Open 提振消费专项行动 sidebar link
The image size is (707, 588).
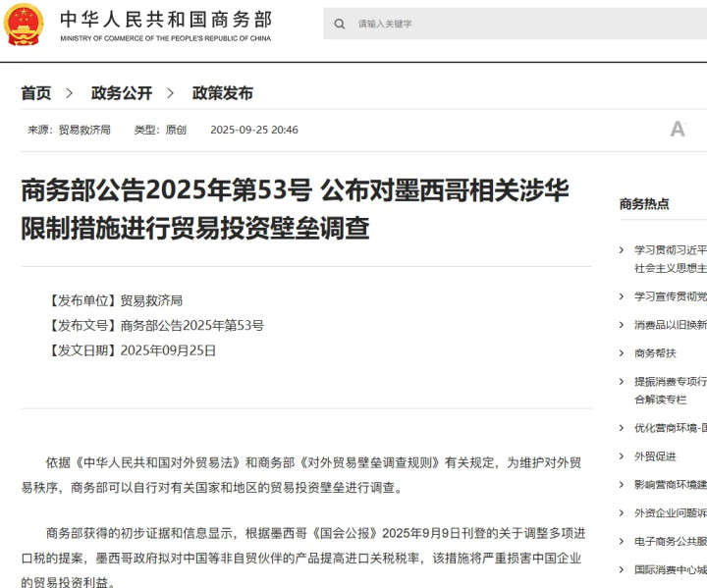click(670, 382)
